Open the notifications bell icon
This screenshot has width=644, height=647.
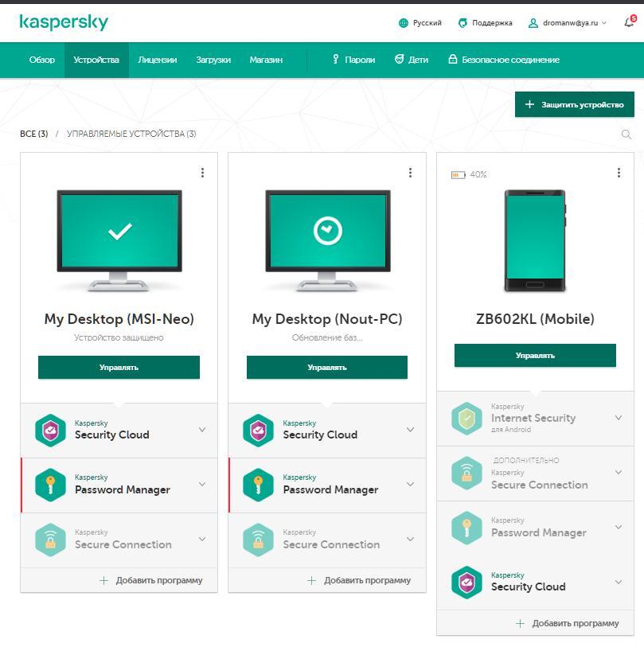pos(630,21)
